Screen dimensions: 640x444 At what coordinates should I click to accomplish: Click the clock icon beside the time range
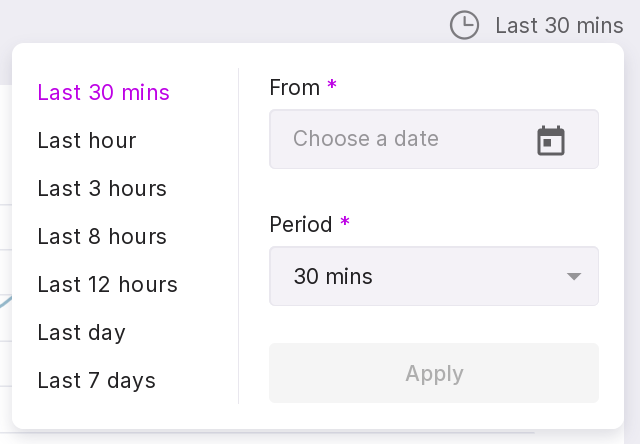pos(465,25)
